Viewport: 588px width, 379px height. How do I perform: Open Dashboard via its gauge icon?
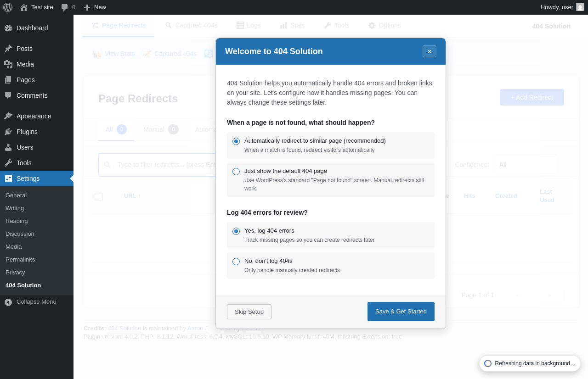8,28
